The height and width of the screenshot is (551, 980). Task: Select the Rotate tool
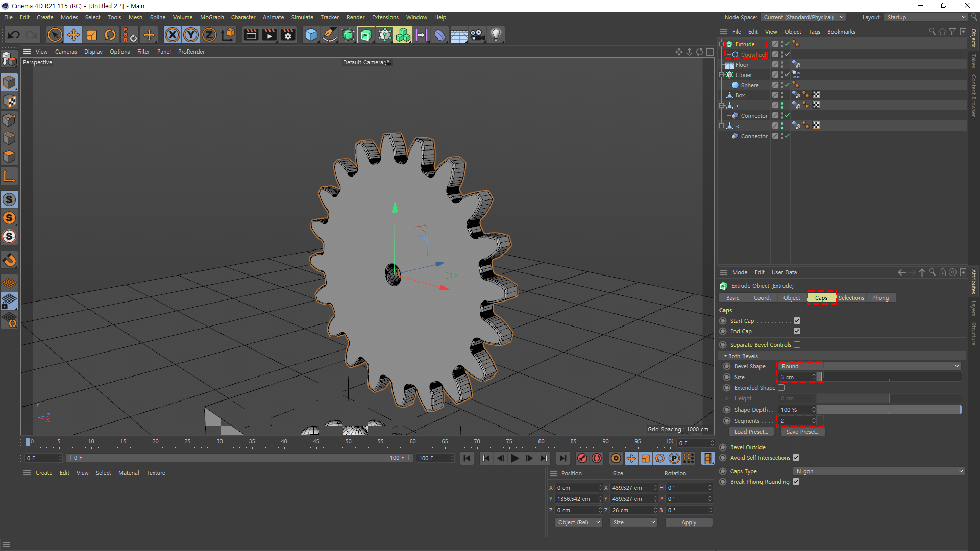[x=110, y=35]
